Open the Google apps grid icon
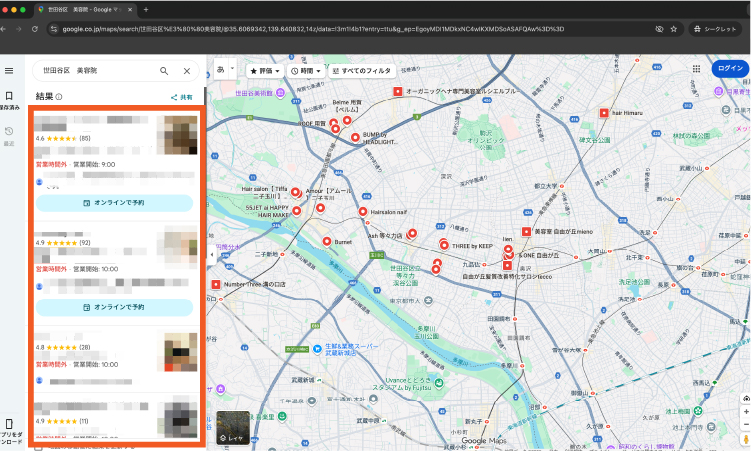The image size is (751, 451). (x=695, y=69)
